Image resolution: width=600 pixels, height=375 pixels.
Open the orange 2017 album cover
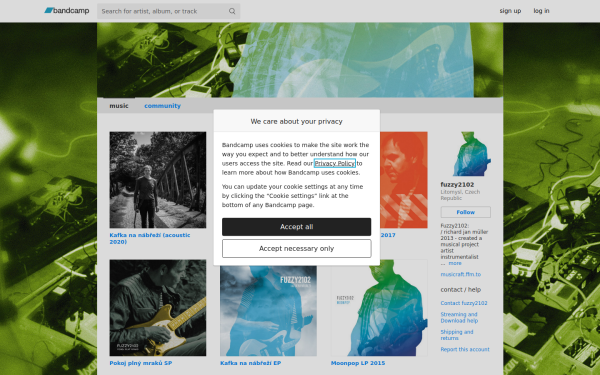[404, 180]
